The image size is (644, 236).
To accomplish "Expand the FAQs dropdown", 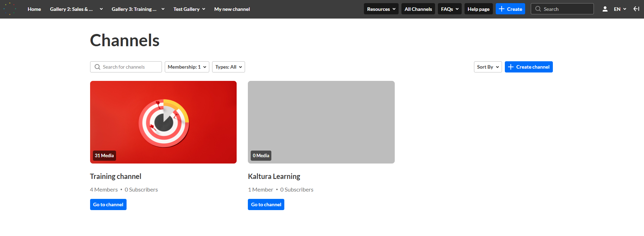I will click(x=450, y=9).
